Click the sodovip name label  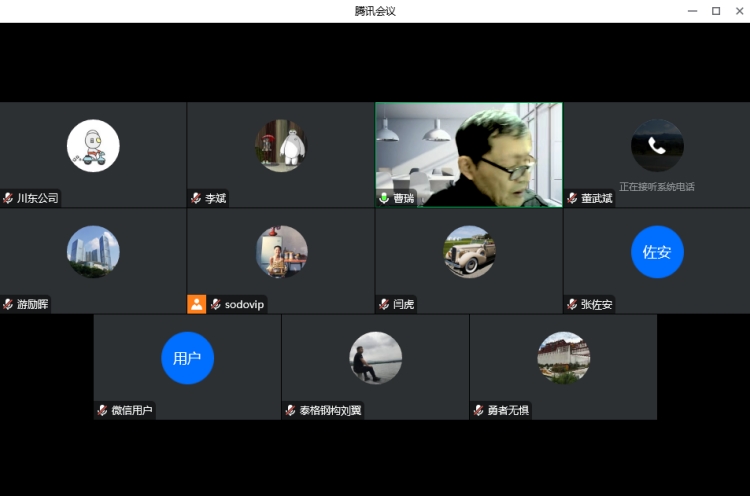244,304
